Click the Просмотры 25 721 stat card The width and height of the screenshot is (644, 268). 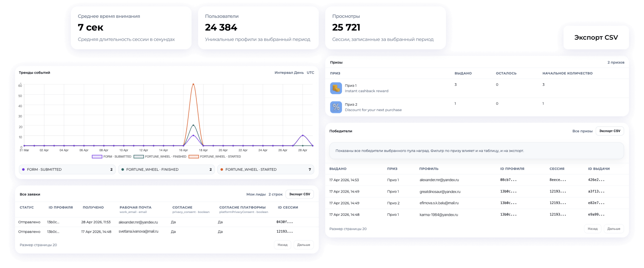[x=385, y=28]
